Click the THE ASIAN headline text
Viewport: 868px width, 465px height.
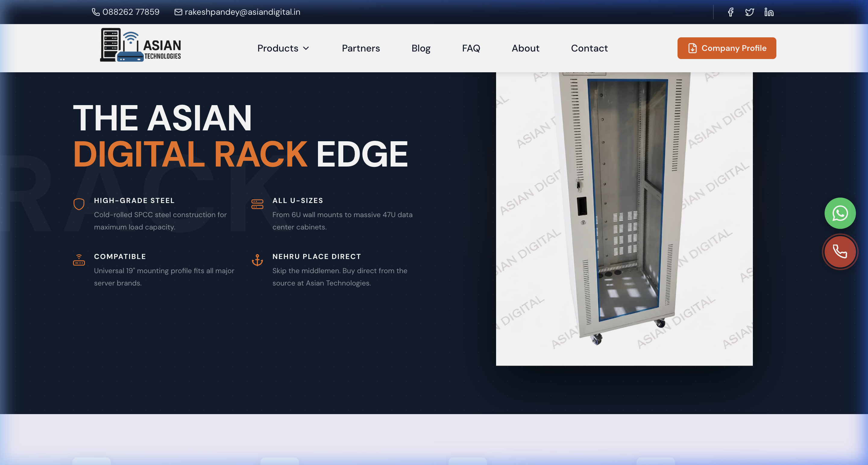point(162,118)
